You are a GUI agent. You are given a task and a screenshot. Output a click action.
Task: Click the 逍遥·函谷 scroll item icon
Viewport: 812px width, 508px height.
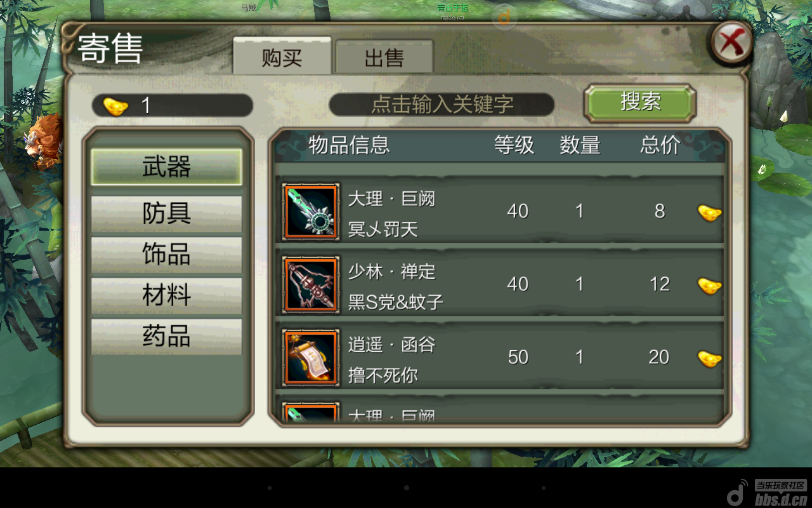click(x=311, y=358)
